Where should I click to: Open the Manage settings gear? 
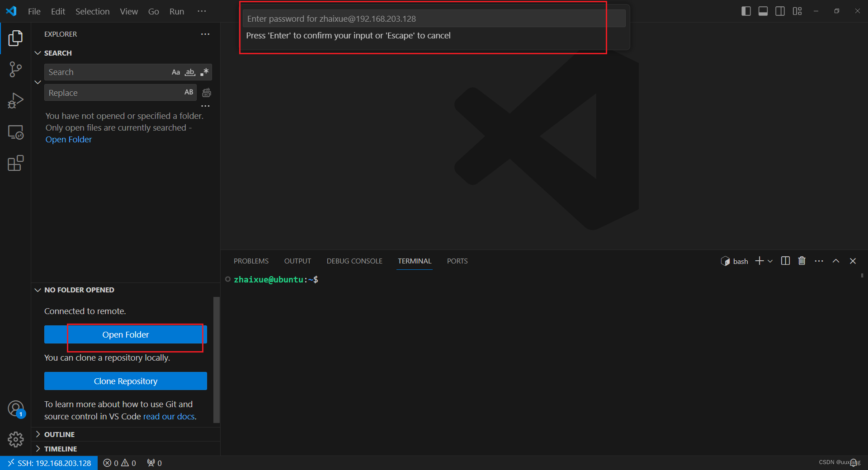(15, 439)
